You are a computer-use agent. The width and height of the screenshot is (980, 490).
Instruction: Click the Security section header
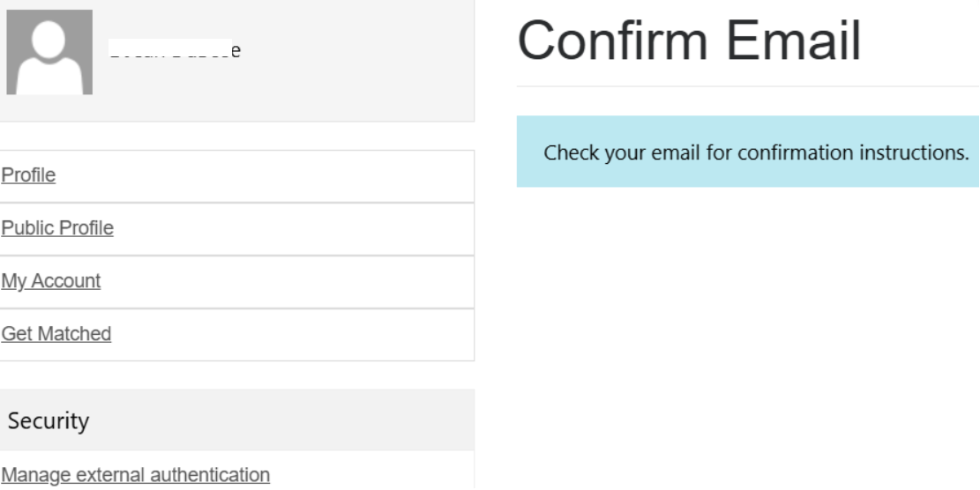49,421
